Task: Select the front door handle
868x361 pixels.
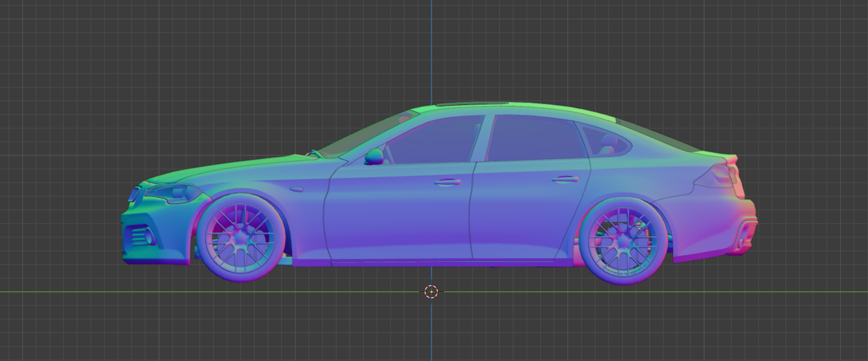Action: coord(447,182)
